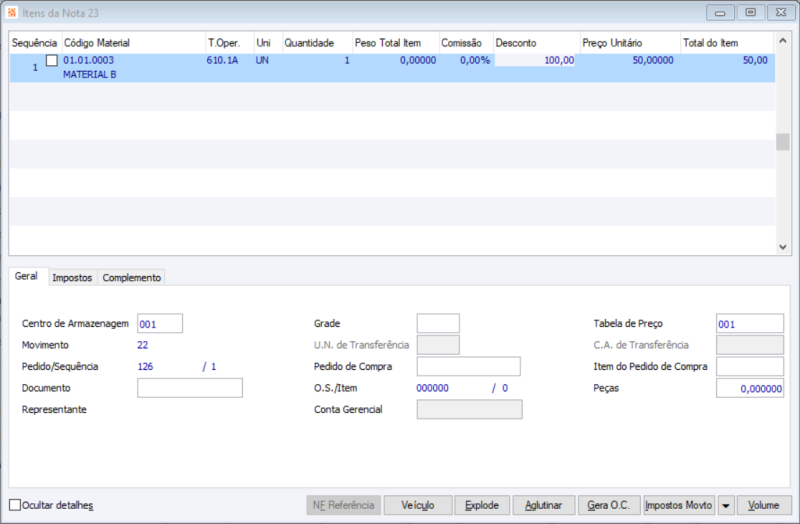Screen dimensions: 800x524
Task: Tick the checkbox on the MATERIAL B row
Action: [x=52, y=60]
